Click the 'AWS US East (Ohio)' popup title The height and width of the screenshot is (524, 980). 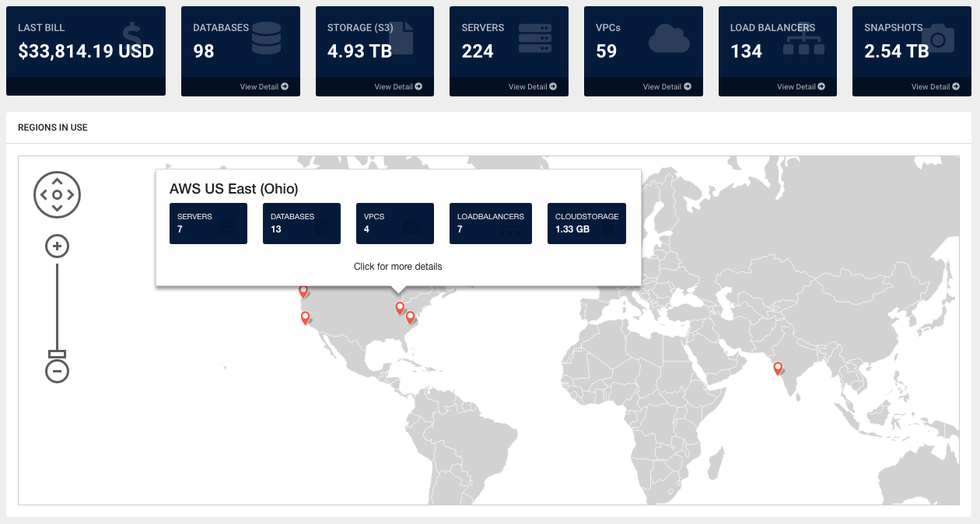(x=233, y=189)
